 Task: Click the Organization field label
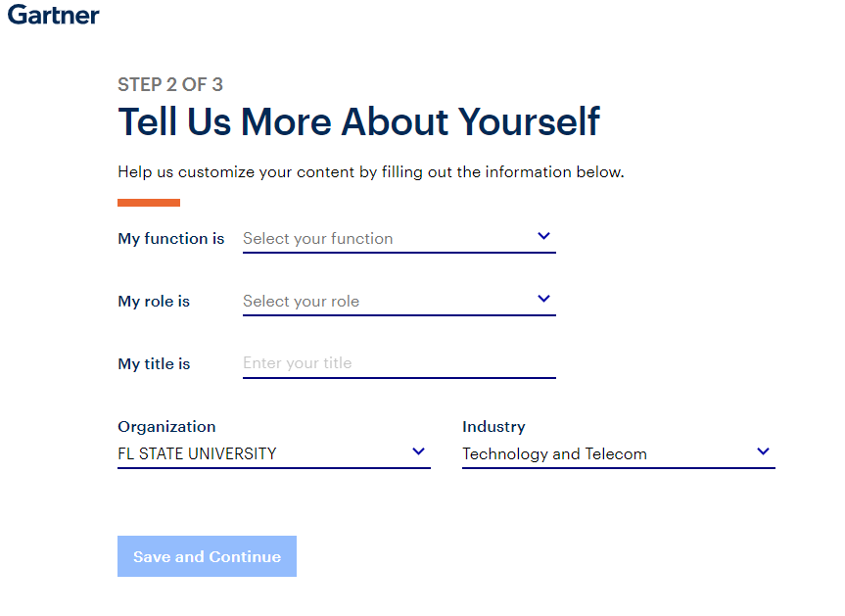tap(166, 427)
